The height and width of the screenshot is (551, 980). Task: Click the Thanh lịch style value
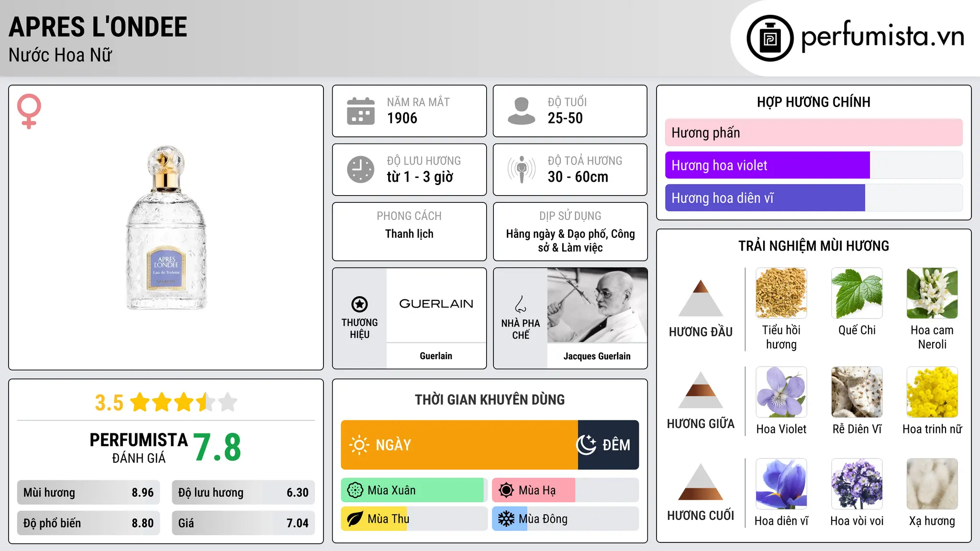pos(409,234)
